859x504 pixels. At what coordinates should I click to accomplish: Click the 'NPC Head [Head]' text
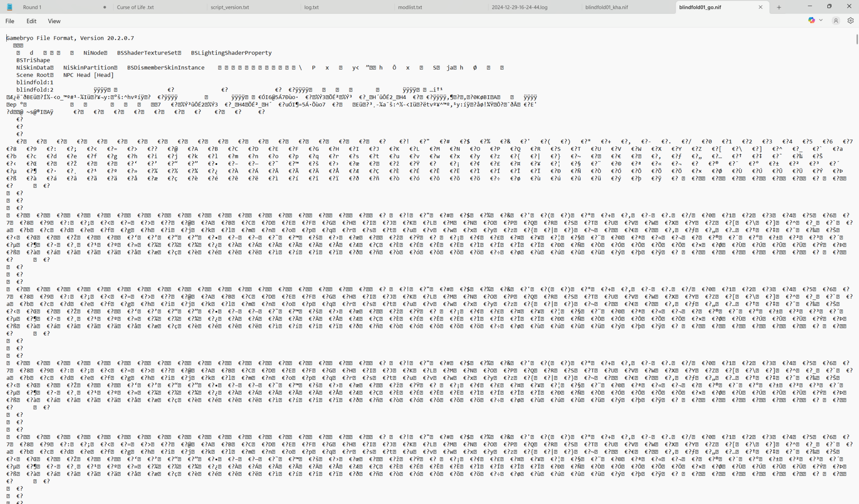pos(89,75)
